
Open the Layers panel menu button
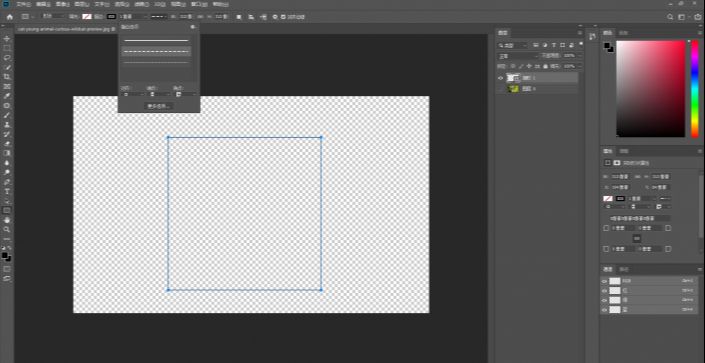click(x=579, y=33)
